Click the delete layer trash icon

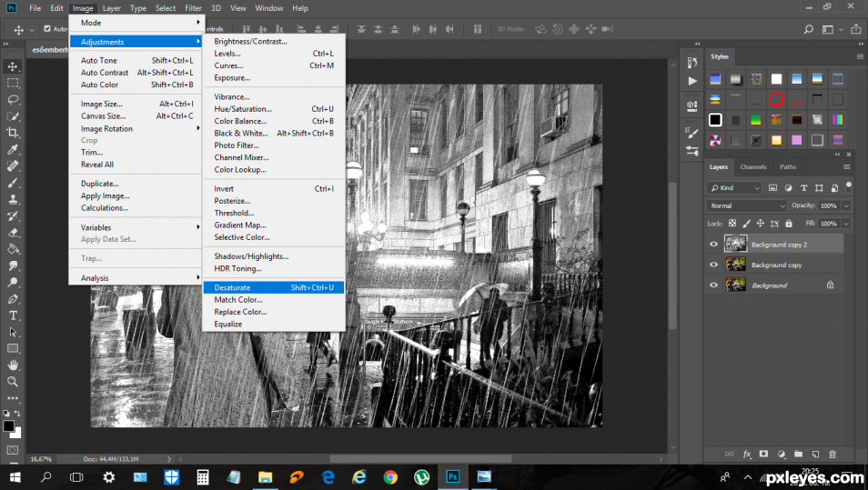[x=832, y=454]
